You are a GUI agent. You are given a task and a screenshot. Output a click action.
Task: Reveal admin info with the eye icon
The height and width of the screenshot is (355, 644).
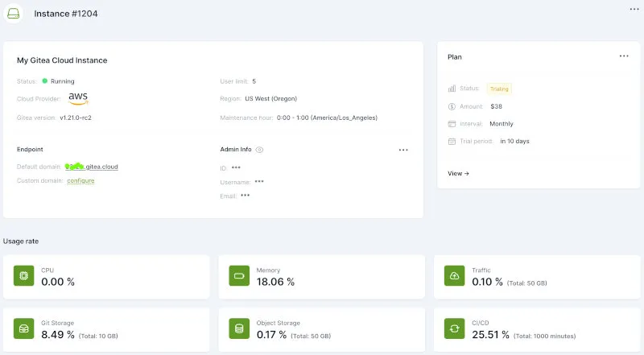(259, 150)
